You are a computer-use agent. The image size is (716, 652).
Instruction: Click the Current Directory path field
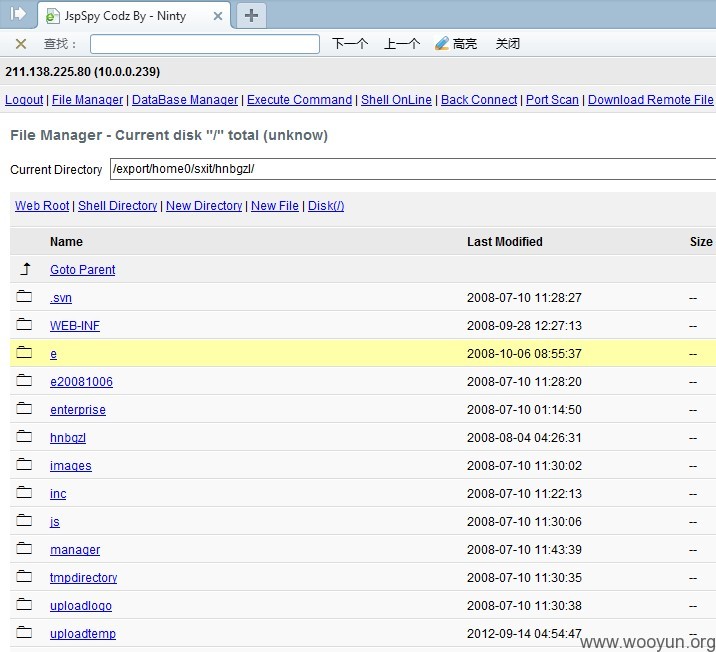coord(413,169)
